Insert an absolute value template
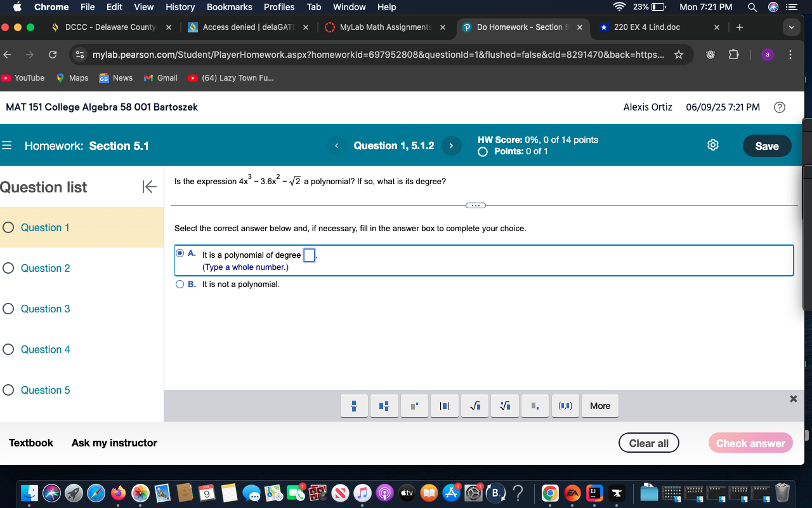This screenshot has height=508, width=812. click(x=444, y=406)
